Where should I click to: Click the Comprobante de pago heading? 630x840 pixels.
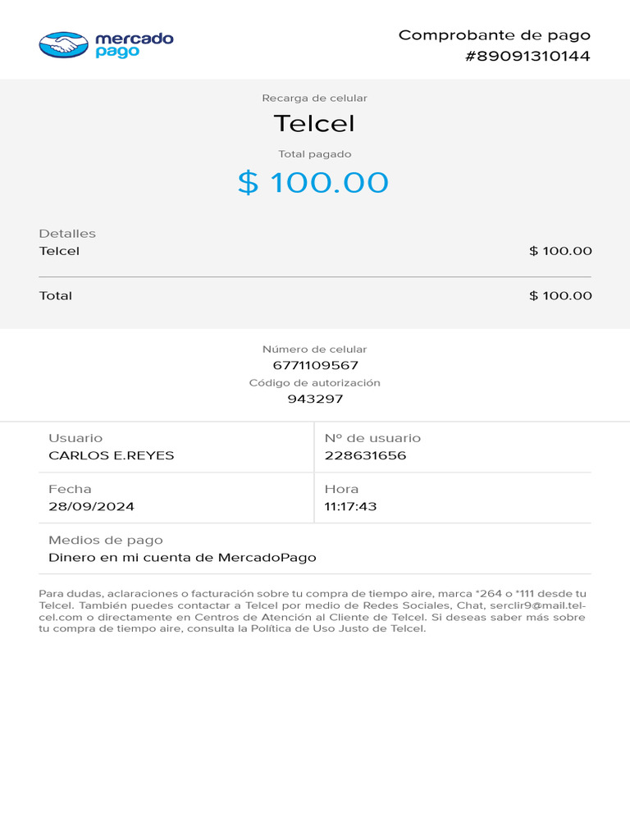(495, 35)
